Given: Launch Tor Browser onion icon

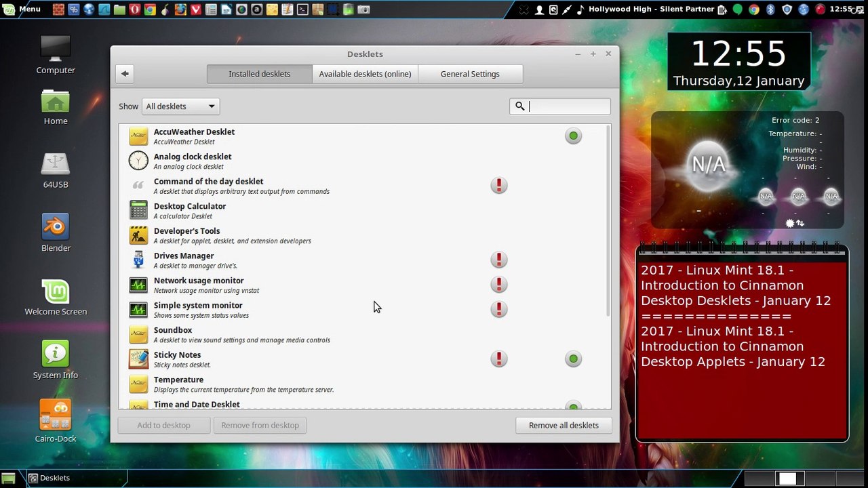Looking at the screenshot, I should pyautogui.click(x=165, y=9).
